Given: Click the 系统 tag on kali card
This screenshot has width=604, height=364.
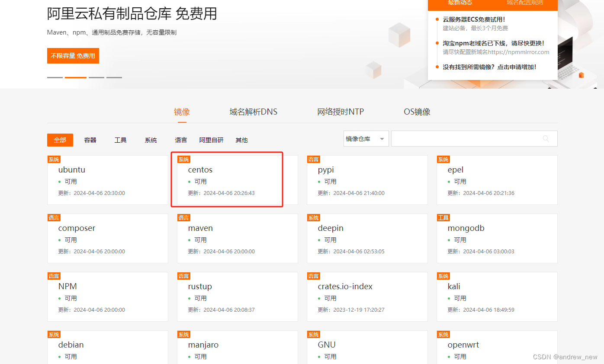Looking at the screenshot, I should coord(443,276).
